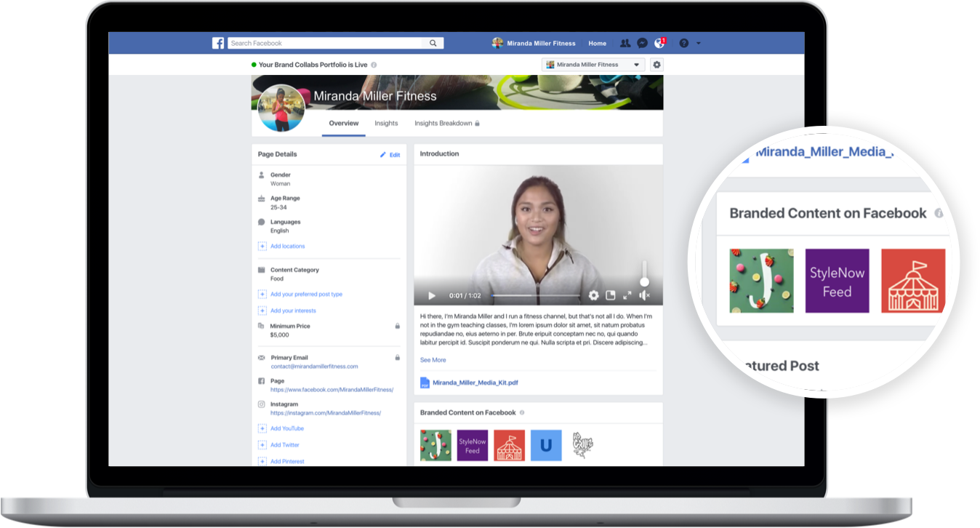This screenshot has width=980, height=528.
Task: Open the blue U branded content thumbnail
Action: tap(546, 445)
